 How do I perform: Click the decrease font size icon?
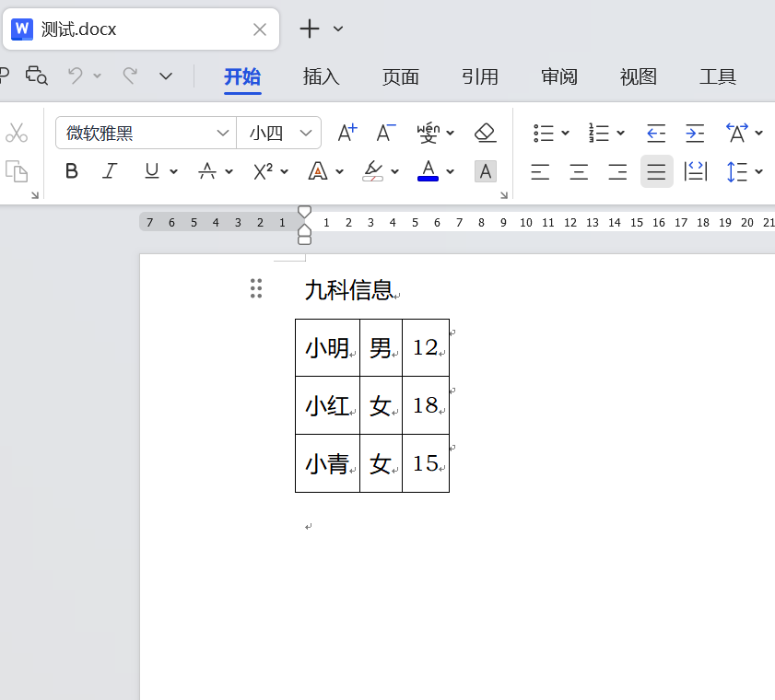point(385,133)
